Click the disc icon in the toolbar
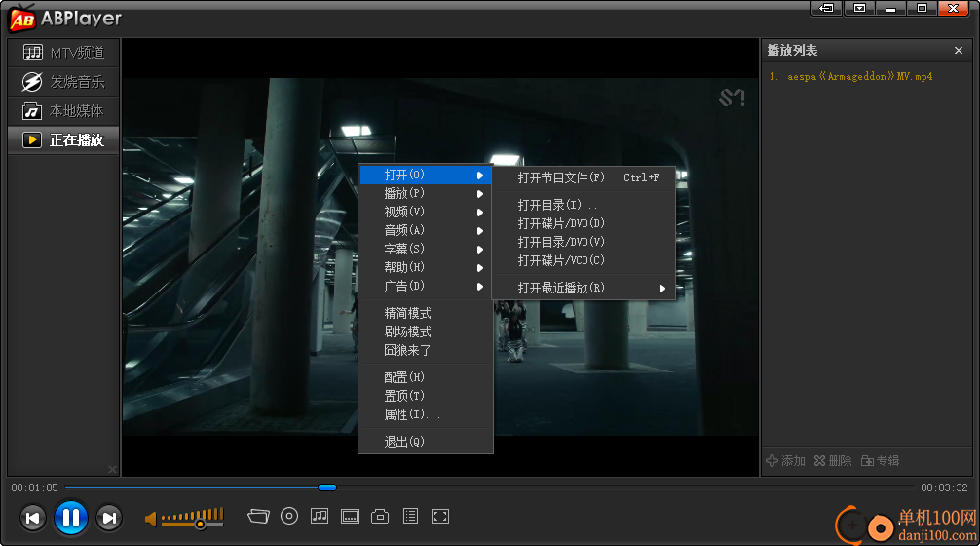 pyautogui.click(x=289, y=516)
